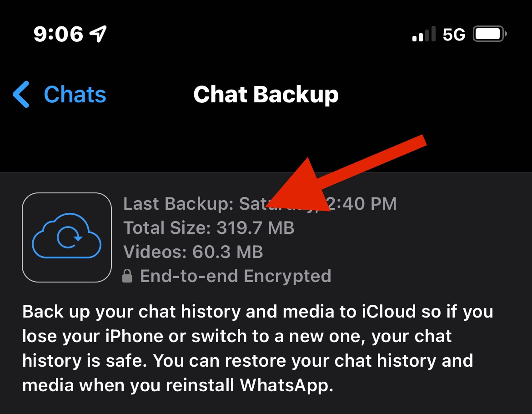Select the Last Backup time text

click(x=260, y=204)
